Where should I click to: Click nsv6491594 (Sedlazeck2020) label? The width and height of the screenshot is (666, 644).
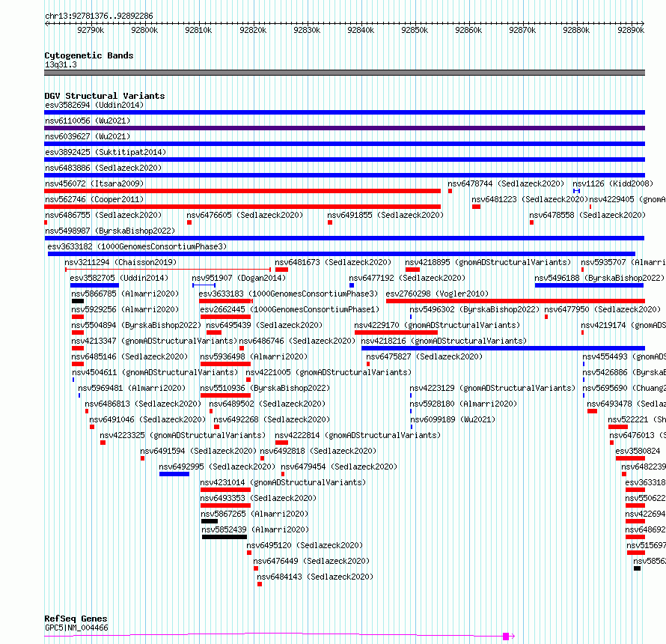[198, 451]
